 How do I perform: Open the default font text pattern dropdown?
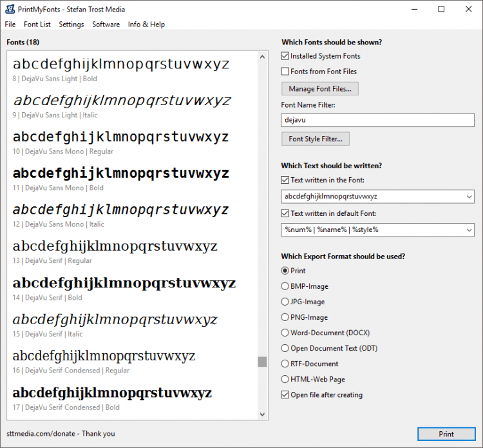pyautogui.click(x=468, y=229)
